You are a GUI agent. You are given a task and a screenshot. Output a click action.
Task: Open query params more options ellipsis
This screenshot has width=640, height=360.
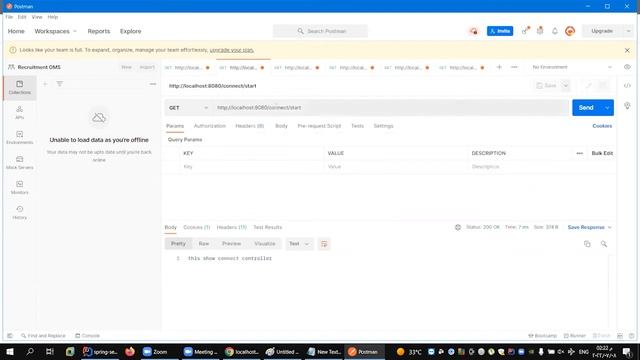click(580, 153)
